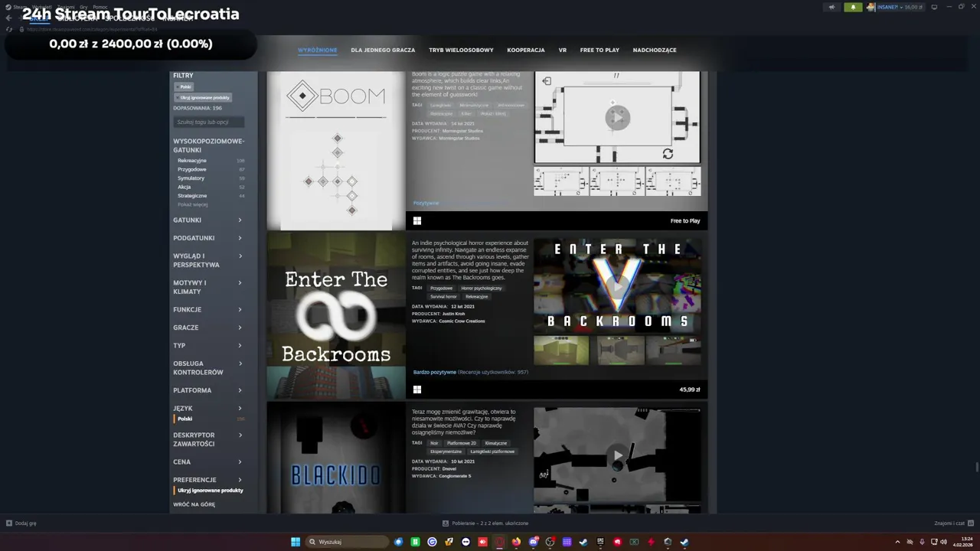Click the Justin Kroh producer link
The width and height of the screenshot is (980, 551).
pyautogui.click(x=453, y=314)
